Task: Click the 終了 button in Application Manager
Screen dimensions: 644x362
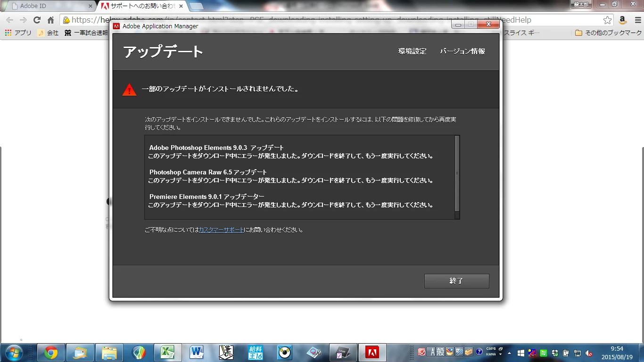Action: [x=456, y=281]
